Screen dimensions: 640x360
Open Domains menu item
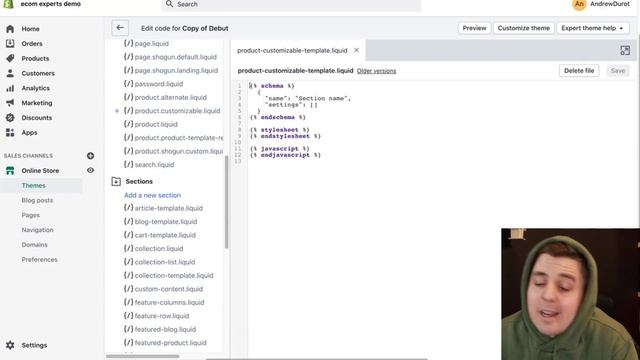point(35,244)
